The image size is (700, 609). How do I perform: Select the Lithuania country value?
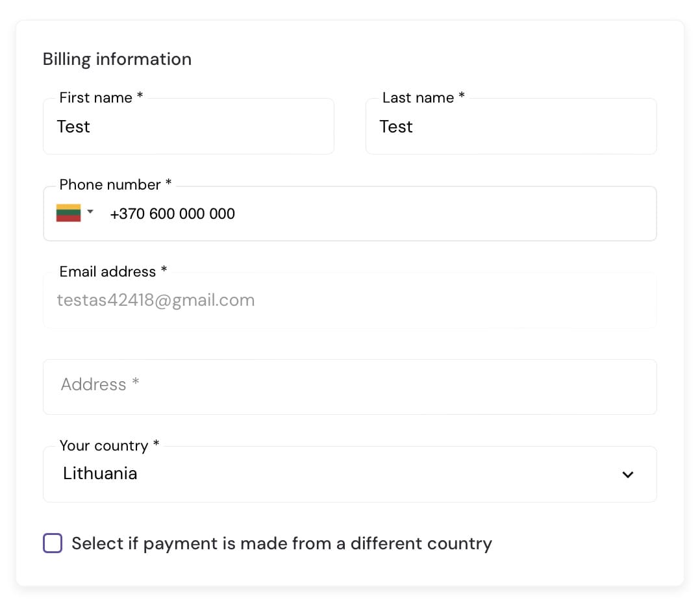coord(100,474)
